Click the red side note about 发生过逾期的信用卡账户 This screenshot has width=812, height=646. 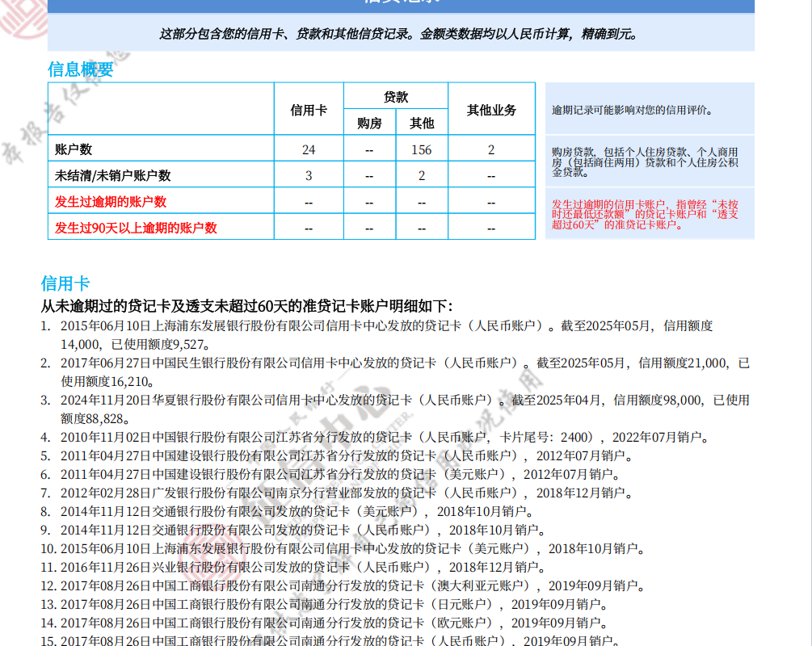pos(645,214)
